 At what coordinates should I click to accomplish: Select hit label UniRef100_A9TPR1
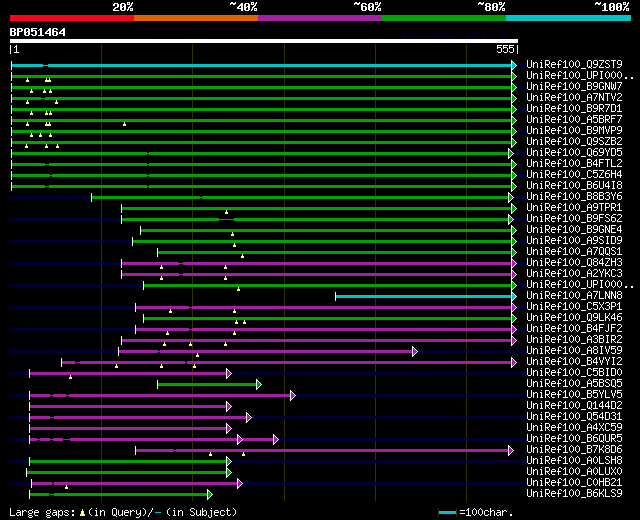click(574, 207)
